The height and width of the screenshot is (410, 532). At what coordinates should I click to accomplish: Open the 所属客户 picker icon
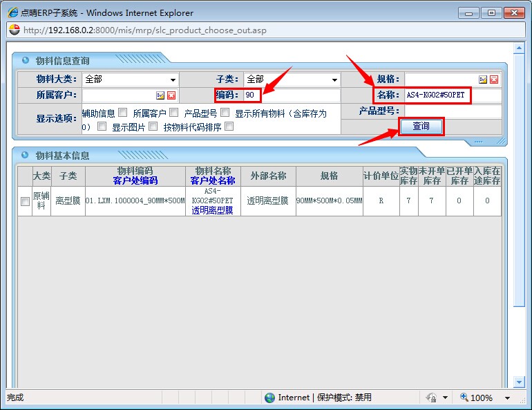[160, 95]
